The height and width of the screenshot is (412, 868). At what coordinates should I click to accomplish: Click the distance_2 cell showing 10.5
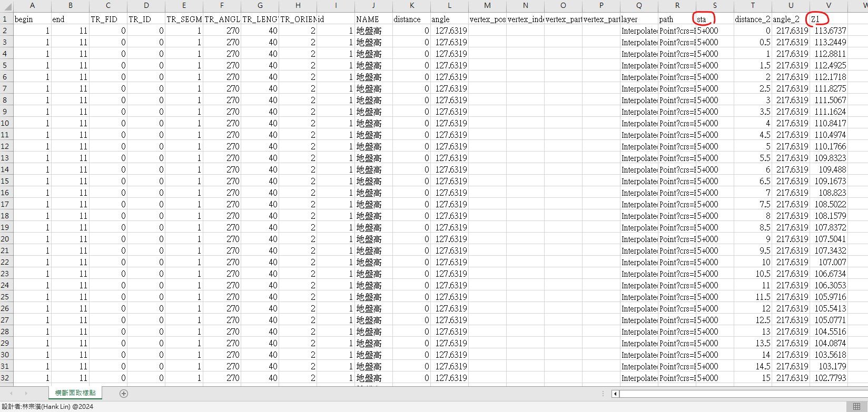[x=753, y=274]
